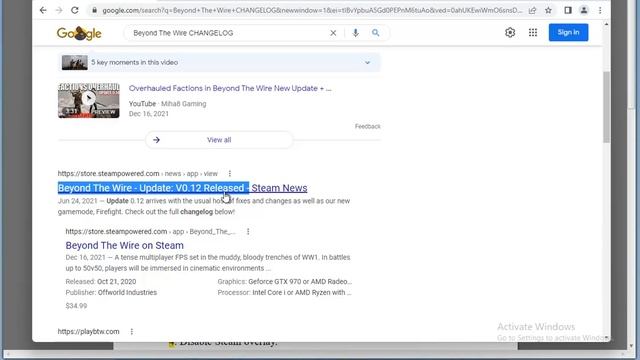The height and width of the screenshot is (360, 640).
Task: Reload the page with the refresh icon
Action: coord(75,10)
